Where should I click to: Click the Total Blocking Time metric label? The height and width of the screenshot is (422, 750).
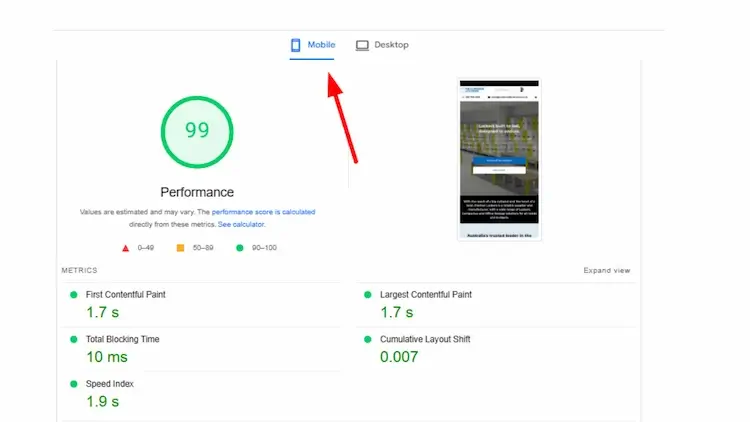pyautogui.click(x=122, y=339)
